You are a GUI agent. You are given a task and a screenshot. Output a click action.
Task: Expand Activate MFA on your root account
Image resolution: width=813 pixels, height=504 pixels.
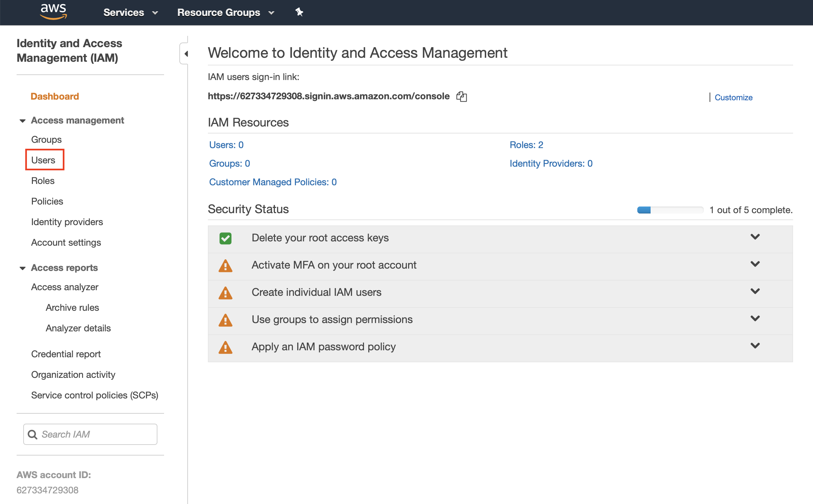(755, 264)
